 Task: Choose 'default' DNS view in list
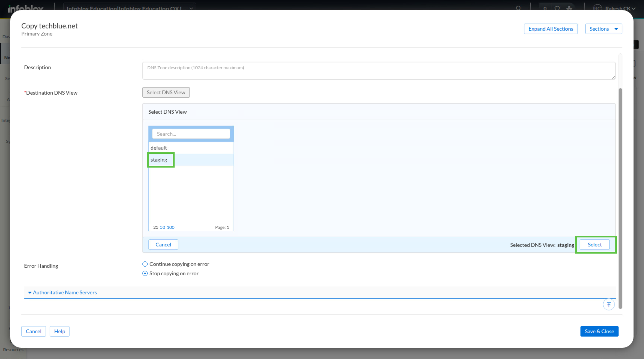click(191, 148)
